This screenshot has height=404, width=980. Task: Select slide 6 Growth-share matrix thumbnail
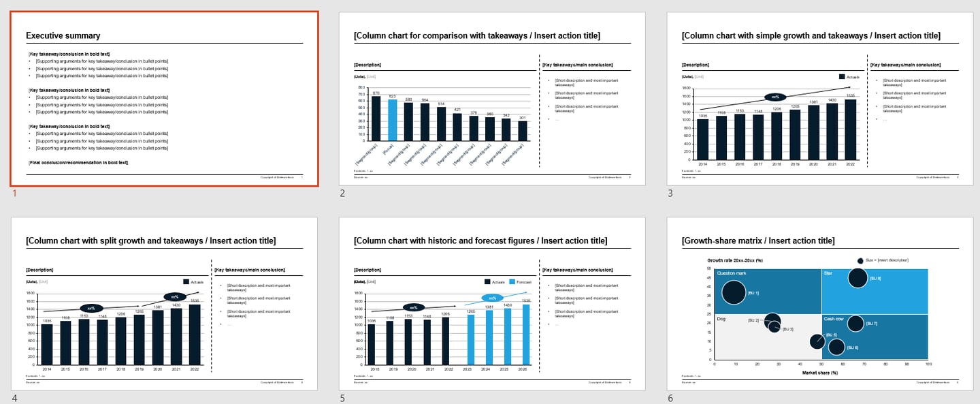coord(820,305)
